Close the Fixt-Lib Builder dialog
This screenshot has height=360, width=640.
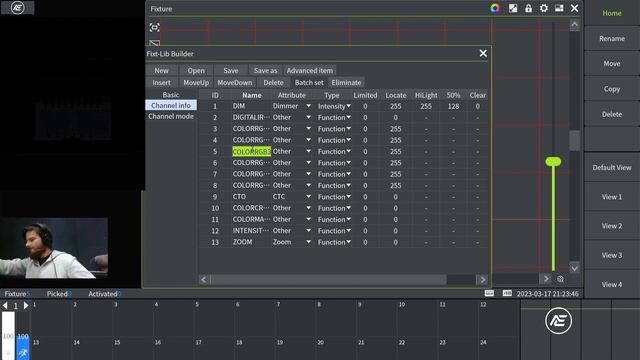point(483,53)
